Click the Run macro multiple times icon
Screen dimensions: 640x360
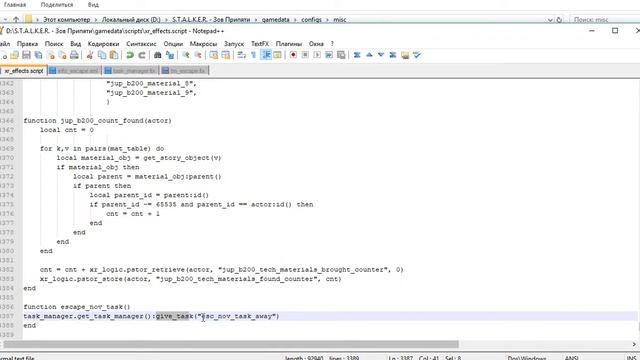pyautogui.click(x=329, y=55)
